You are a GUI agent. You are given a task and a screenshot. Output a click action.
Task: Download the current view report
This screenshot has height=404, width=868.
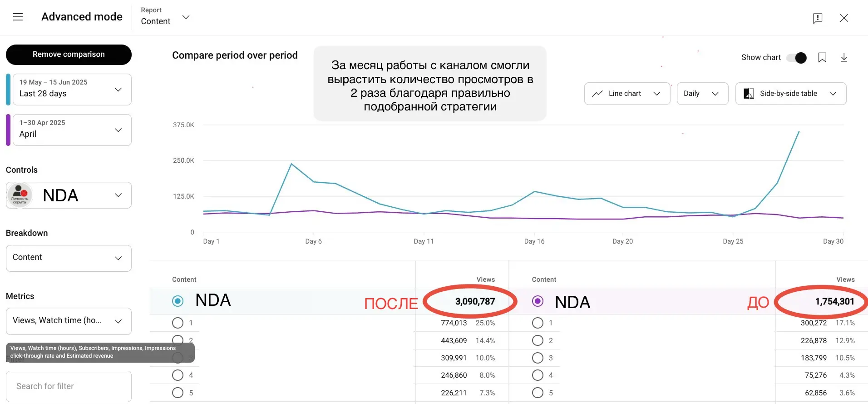pos(844,58)
